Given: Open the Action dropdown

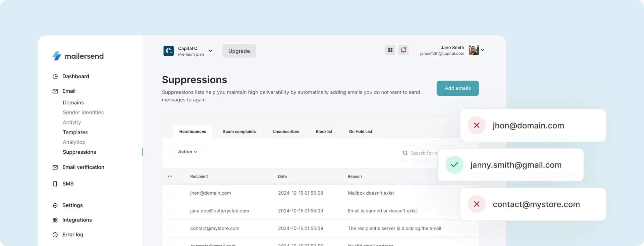Looking at the screenshot, I should [187, 152].
